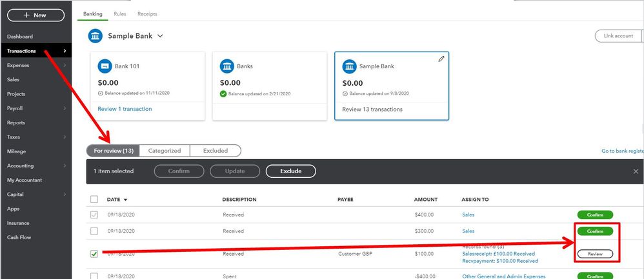The image size is (644, 279).
Task: Click the DESCRIPTION column header
Action: [239, 199]
